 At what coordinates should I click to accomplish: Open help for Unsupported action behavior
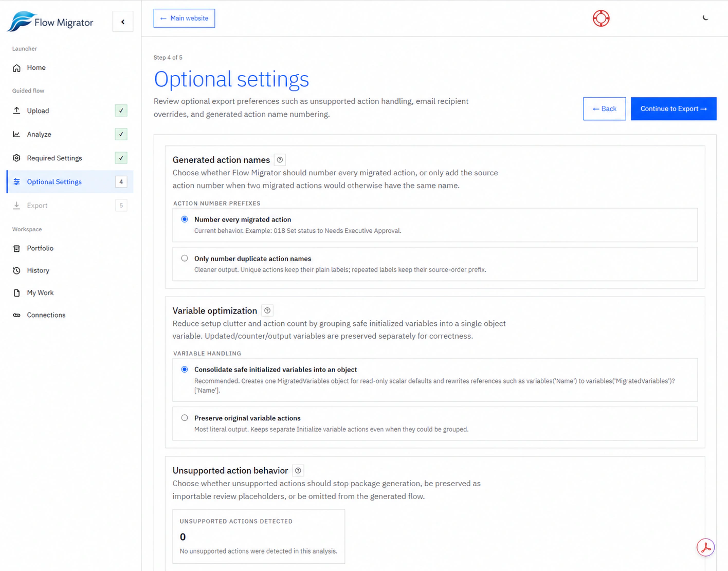pos(298,470)
